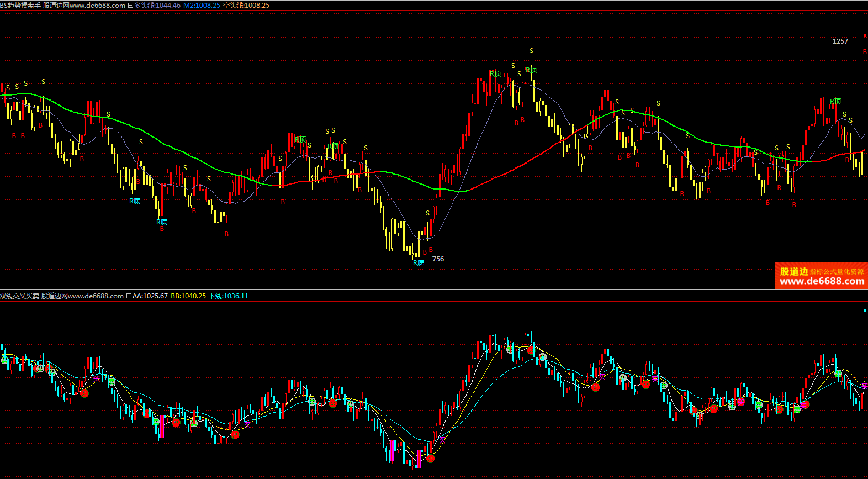Select the BS趋势操盘手 indicator title
The image size is (868, 479).
point(20,6)
